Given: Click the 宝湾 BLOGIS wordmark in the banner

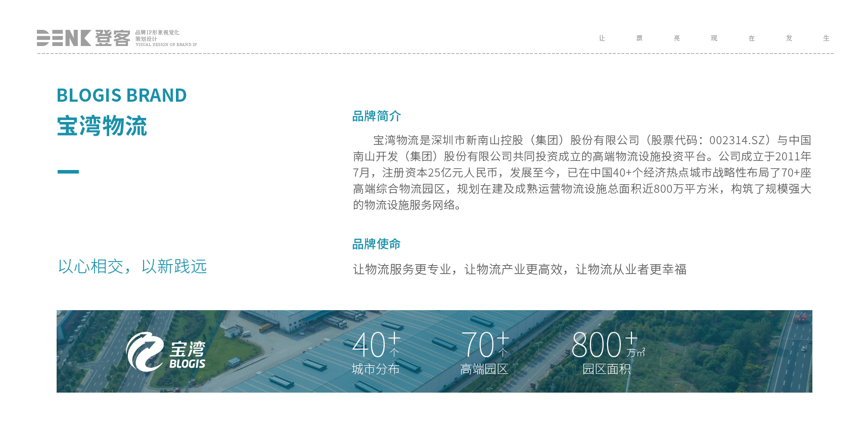Looking at the screenshot, I should click(187, 355).
